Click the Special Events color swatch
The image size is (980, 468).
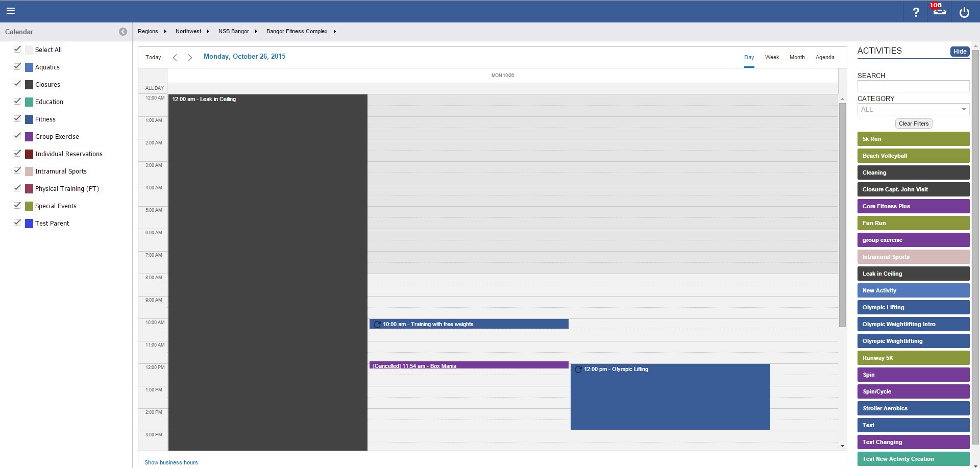click(29, 206)
